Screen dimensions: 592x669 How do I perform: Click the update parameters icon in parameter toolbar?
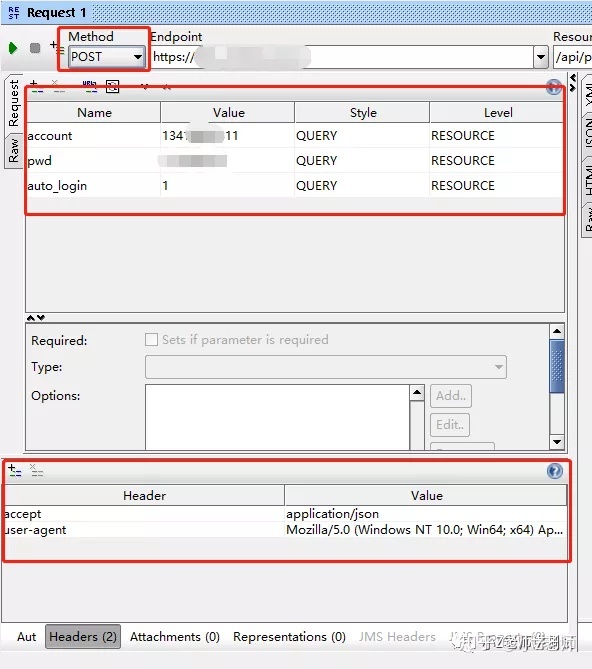[x=113, y=87]
